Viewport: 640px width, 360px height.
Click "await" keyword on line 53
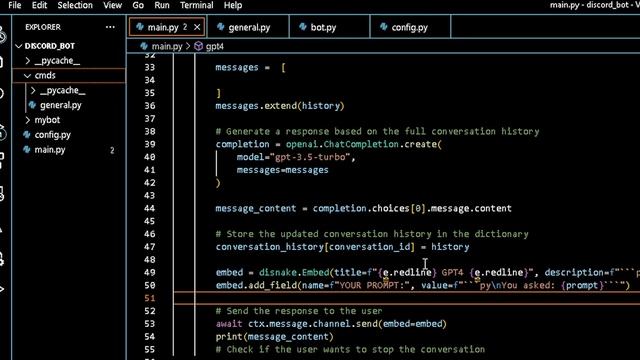[x=229, y=324]
